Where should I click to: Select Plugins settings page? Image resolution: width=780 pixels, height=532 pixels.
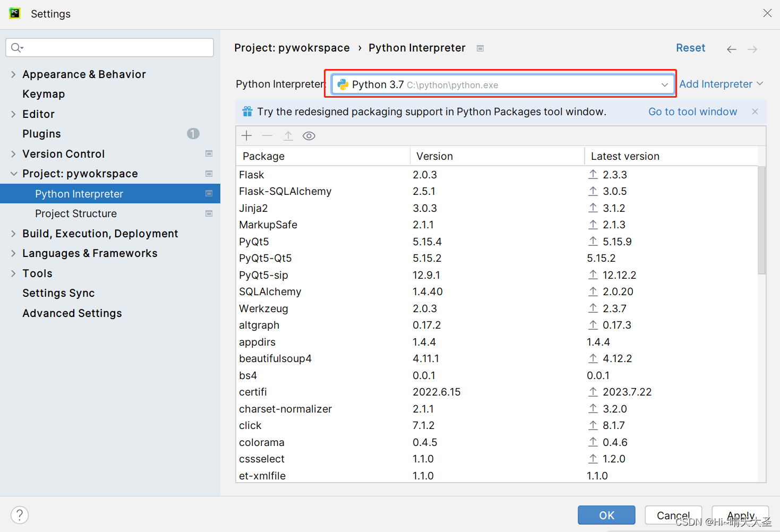[41, 134]
